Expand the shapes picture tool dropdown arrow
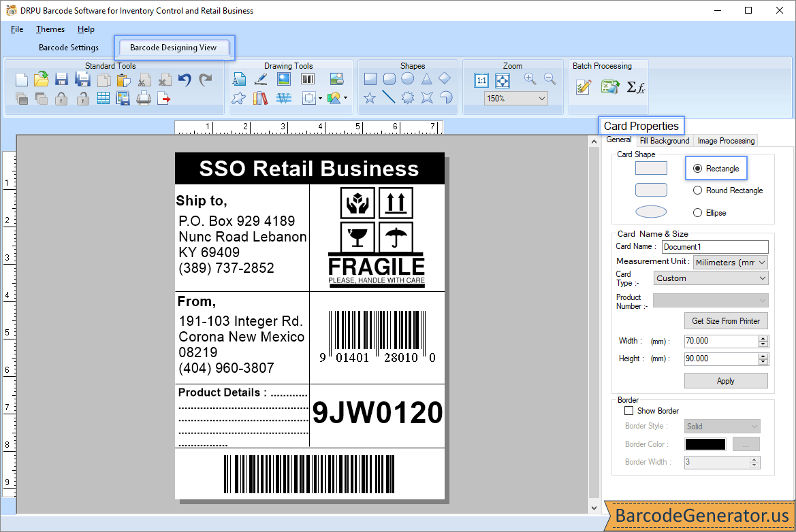 346,98
